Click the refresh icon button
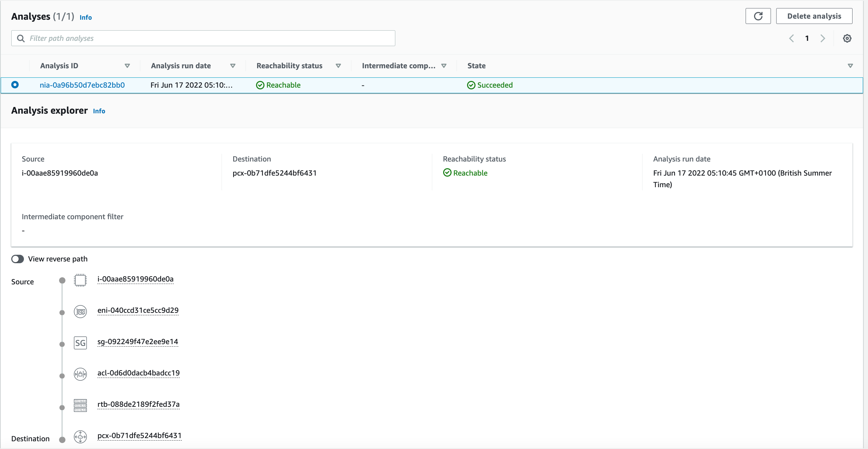 click(758, 16)
